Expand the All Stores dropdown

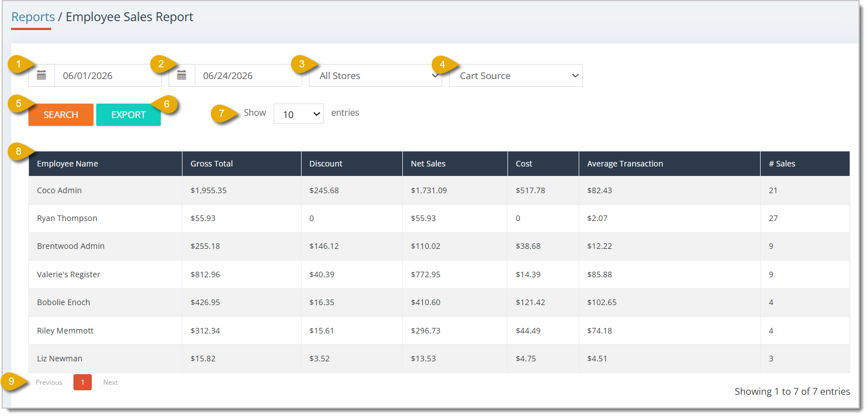coord(376,76)
